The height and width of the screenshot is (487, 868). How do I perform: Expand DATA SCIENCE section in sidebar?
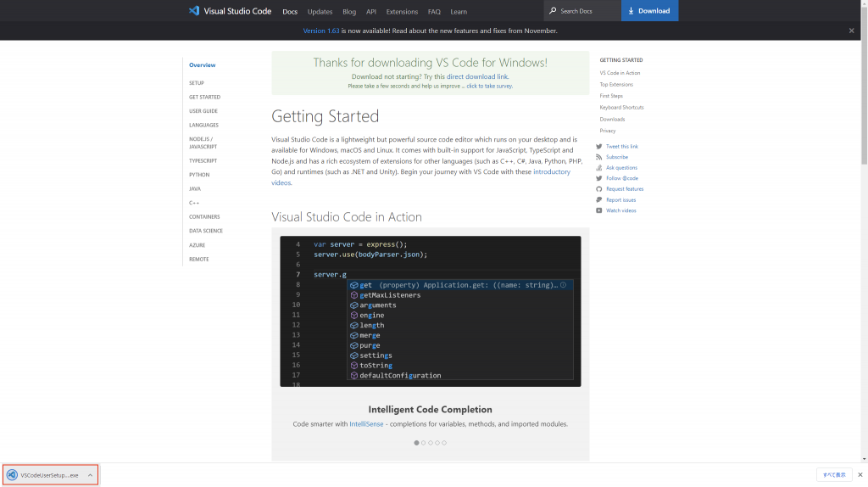(206, 231)
